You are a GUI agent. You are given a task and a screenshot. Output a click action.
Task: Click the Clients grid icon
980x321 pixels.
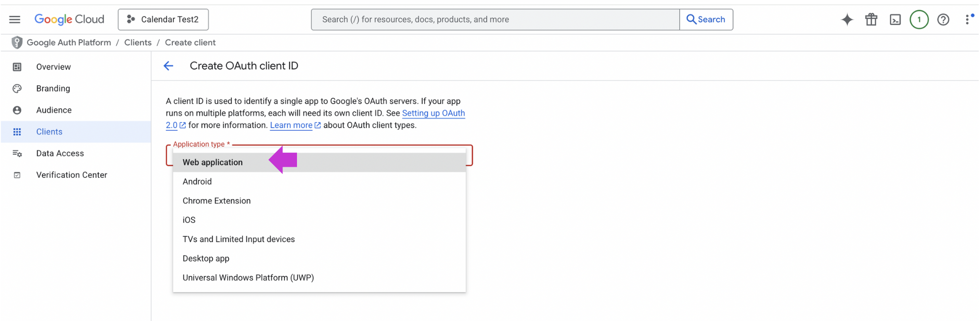click(x=17, y=132)
